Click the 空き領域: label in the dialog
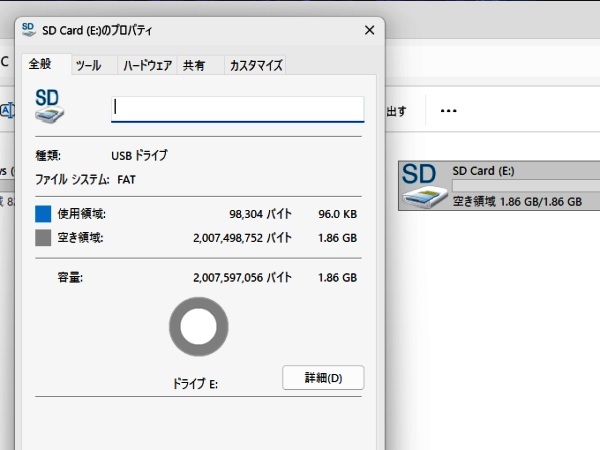The height and width of the screenshot is (450, 600). pyautogui.click(x=80, y=238)
